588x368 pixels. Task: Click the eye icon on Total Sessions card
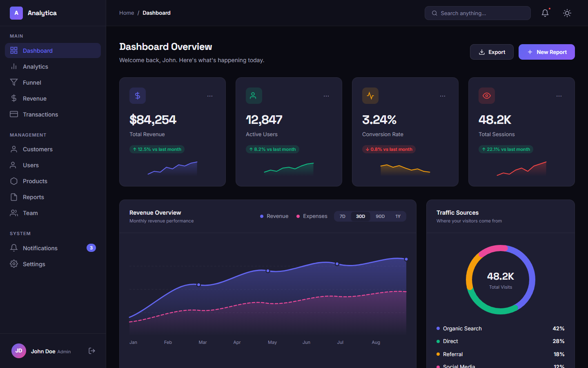tap(487, 96)
